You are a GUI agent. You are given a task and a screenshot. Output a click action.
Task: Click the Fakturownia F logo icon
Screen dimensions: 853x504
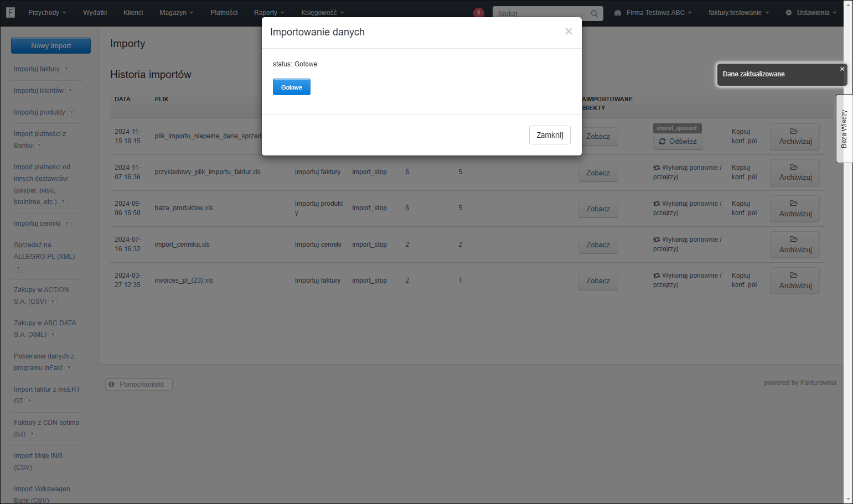point(10,12)
